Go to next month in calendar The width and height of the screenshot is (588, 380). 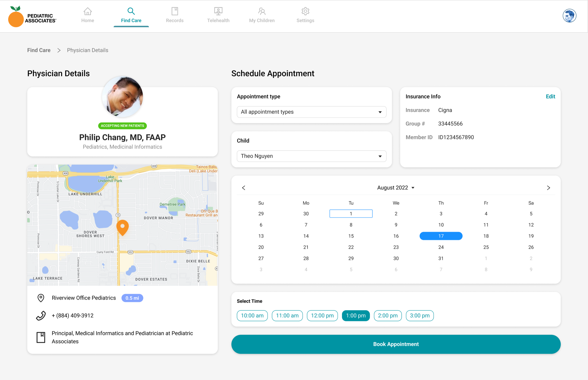click(548, 188)
